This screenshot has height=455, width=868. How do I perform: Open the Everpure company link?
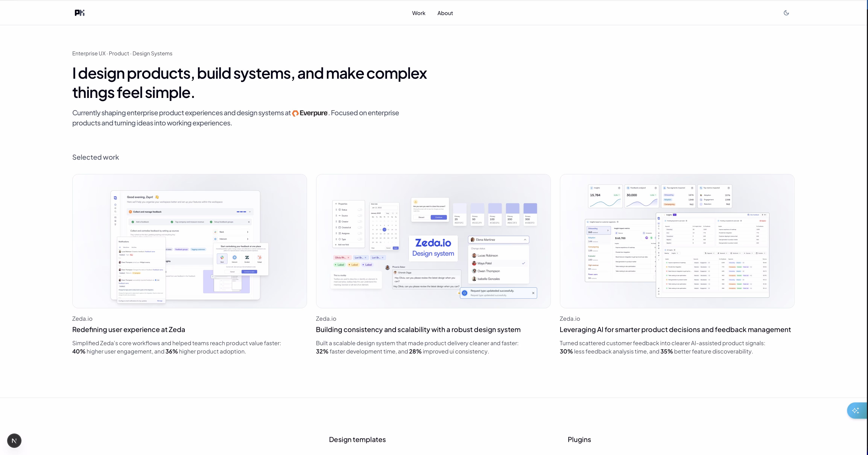pos(310,113)
